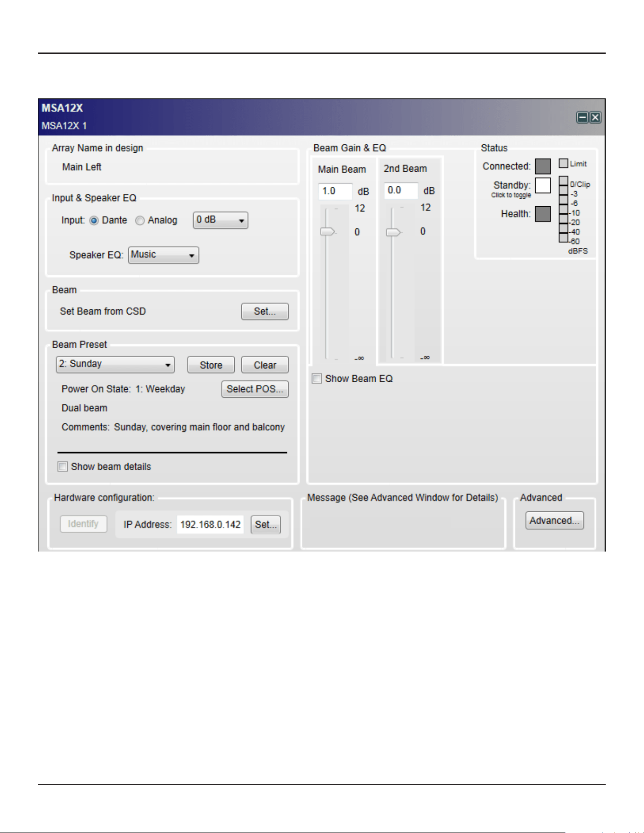
Task: Click Main Beam gain value field 1.0
Action: coord(335,191)
